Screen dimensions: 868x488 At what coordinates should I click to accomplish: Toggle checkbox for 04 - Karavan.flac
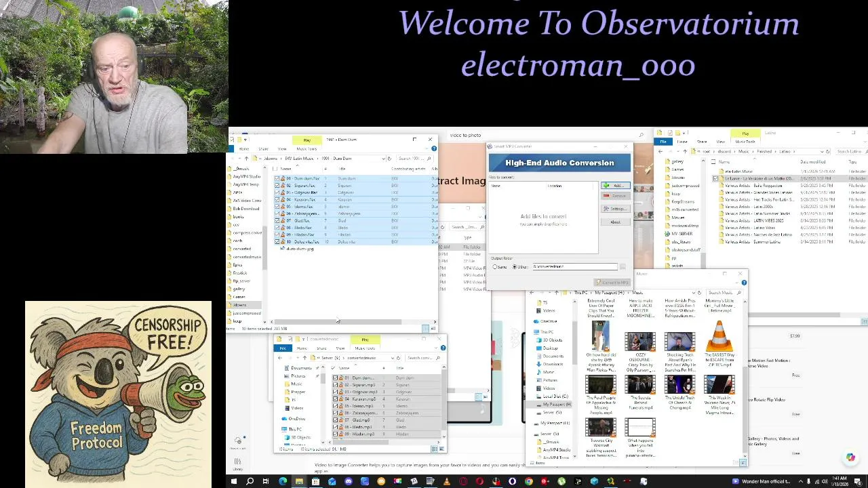[x=277, y=200]
